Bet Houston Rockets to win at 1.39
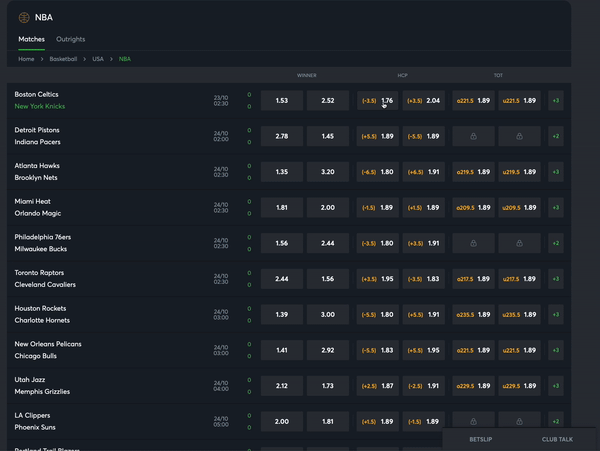Screen dimensions: 600x451 [282, 314]
